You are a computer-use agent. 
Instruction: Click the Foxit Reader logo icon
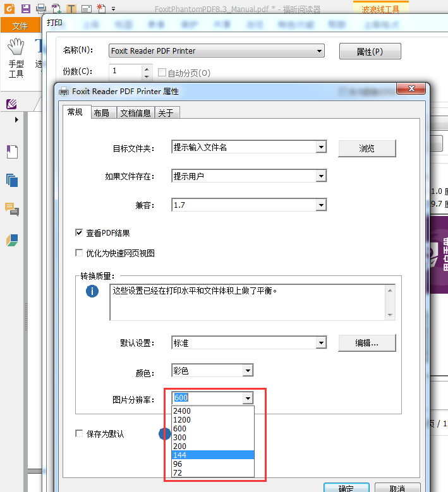(x=9, y=8)
